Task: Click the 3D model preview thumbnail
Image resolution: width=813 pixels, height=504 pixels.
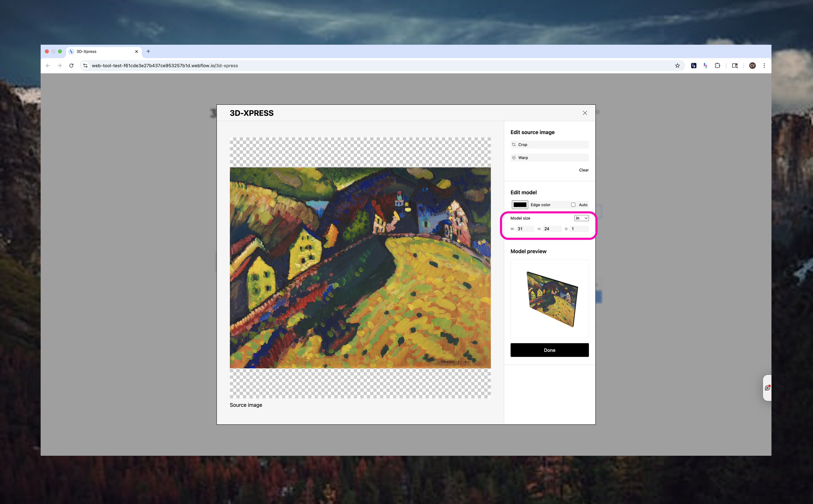Action: pyautogui.click(x=549, y=299)
